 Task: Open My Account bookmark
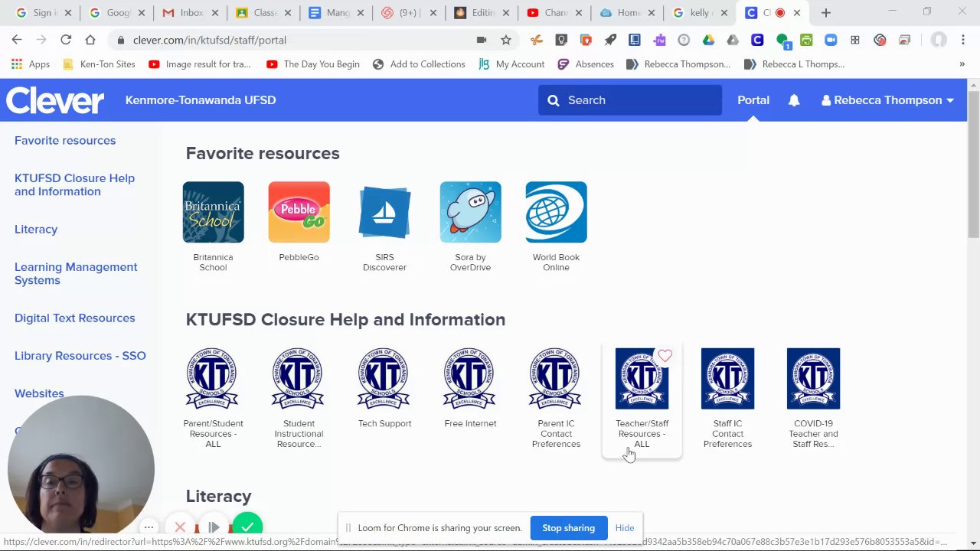pos(511,64)
